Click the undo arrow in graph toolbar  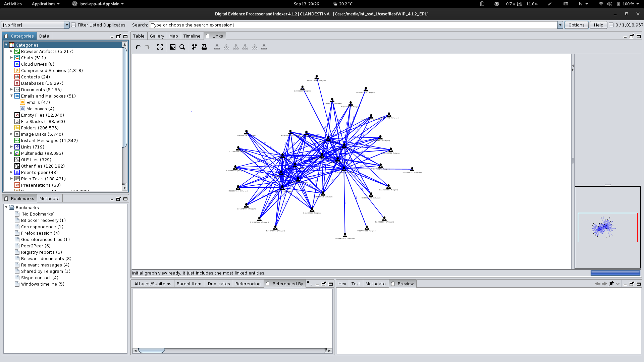[x=138, y=47]
